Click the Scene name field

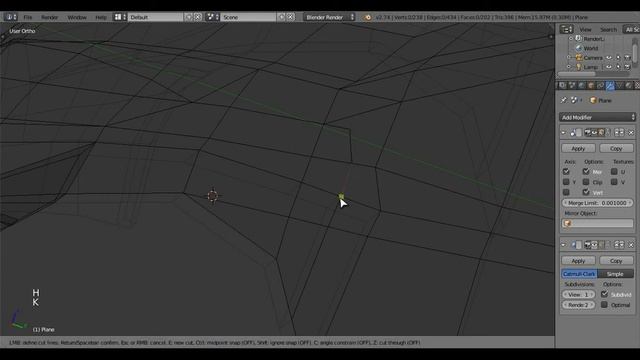[248, 17]
